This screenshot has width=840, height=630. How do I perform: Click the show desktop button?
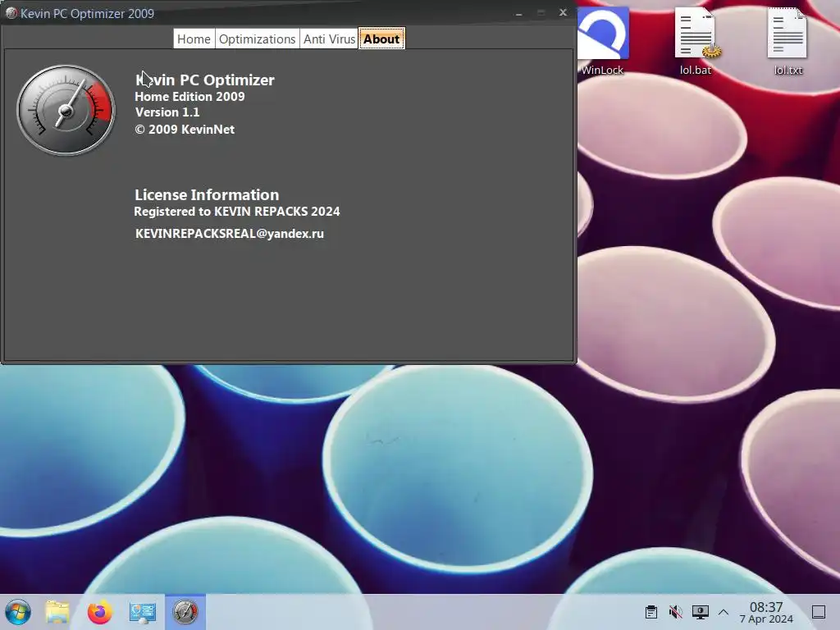coord(819,612)
